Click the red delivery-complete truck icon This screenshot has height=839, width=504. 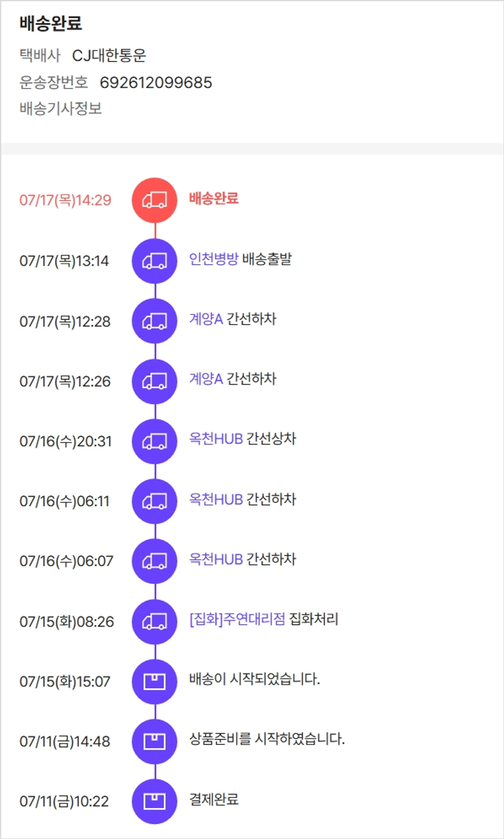(x=155, y=200)
